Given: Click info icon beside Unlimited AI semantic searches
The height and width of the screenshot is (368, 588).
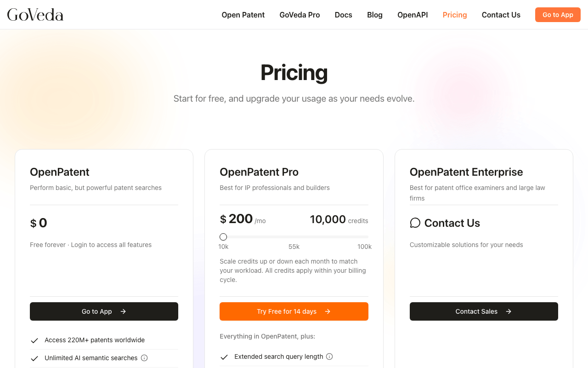Looking at the screenshot, I should click(144, 358).
